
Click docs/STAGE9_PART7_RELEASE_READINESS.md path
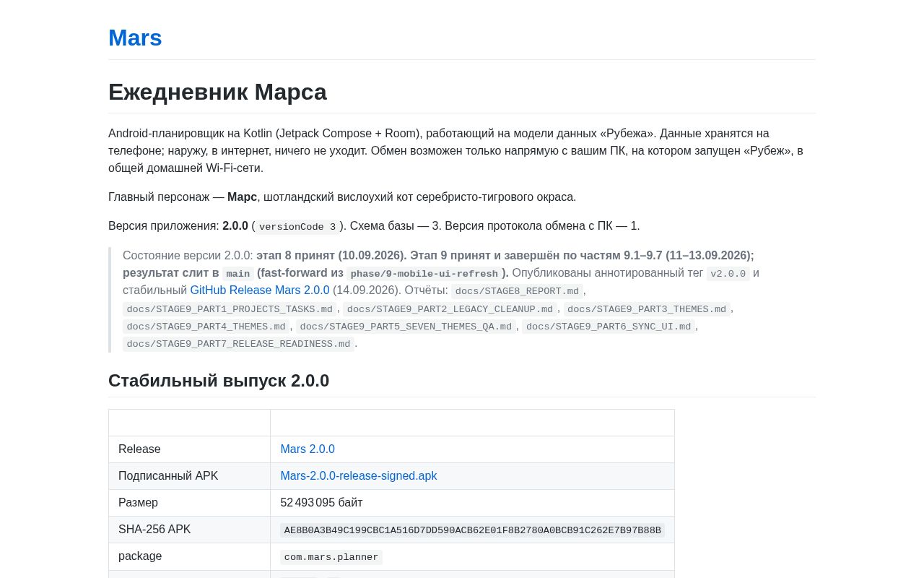(238, 344)
